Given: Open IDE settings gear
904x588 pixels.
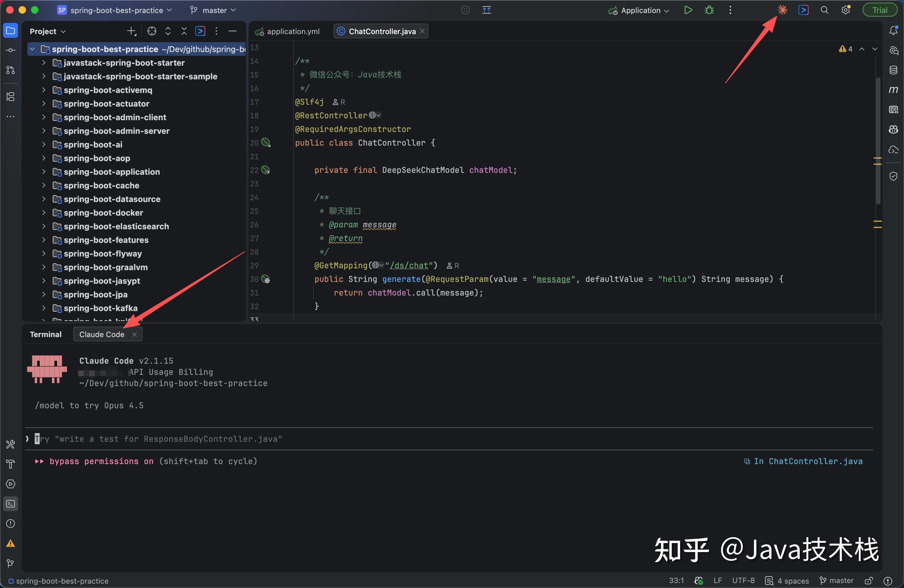Looking at the screenshot, I should (x=845, y=10).
